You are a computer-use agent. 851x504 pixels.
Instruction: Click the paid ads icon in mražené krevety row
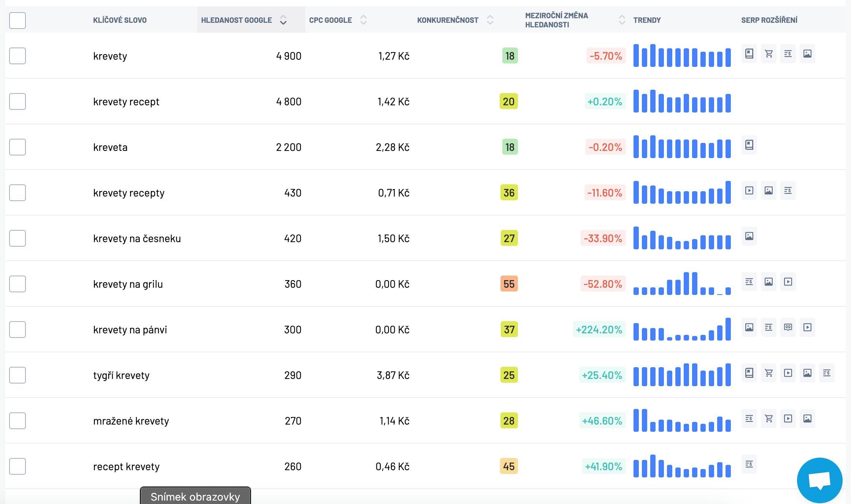coord(749,418)
